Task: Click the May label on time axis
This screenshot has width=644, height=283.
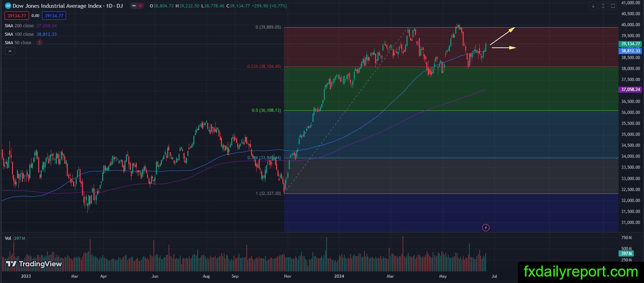Action: point(443,276)
